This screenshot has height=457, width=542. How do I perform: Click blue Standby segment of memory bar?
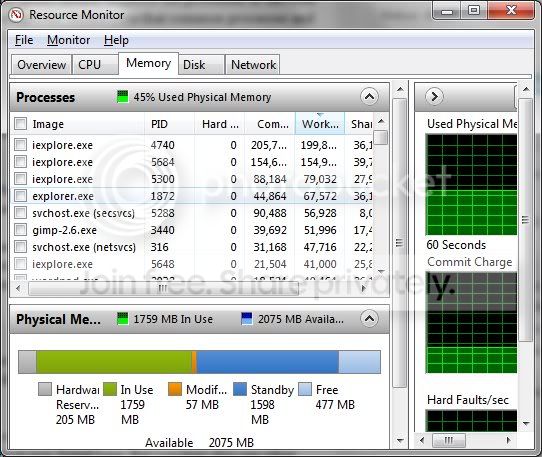(268, 362)
